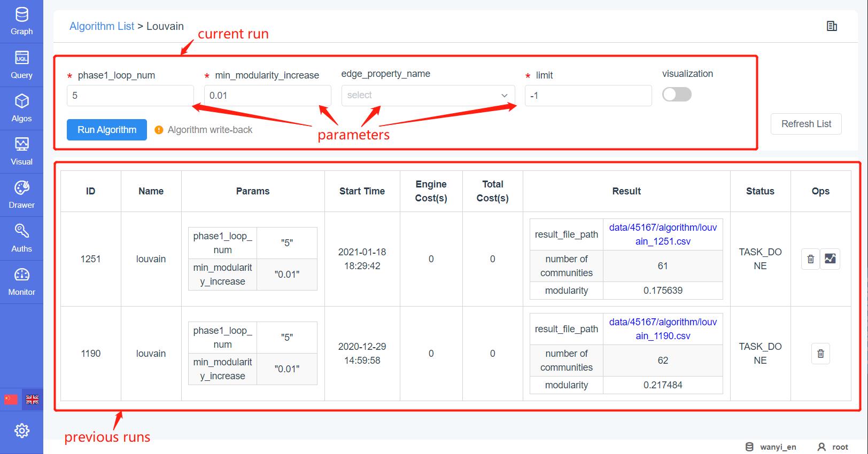Open the Monitor gauge section

tap(21, 282)
